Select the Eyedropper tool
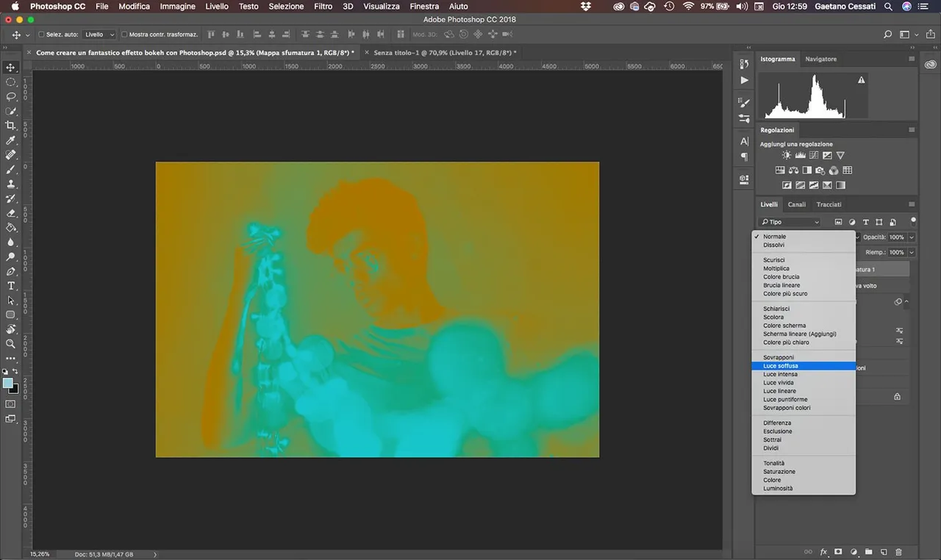This screenshot has width=941, height=560. [x=11, y=140]
